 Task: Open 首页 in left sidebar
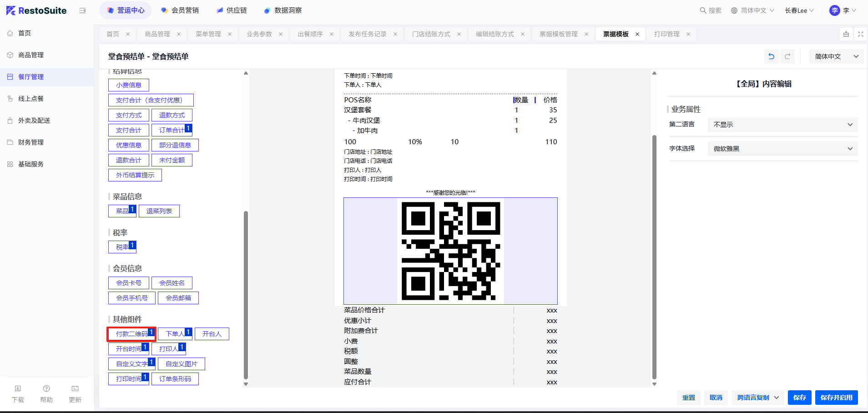[47, 33]
